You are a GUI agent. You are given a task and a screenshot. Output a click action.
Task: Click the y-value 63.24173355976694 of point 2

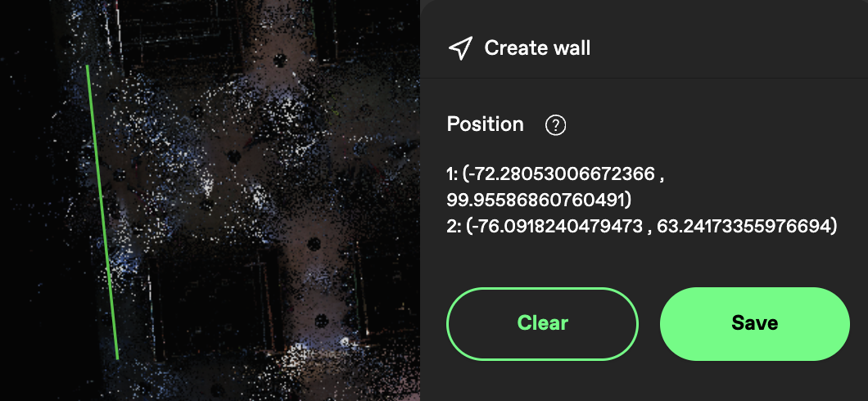click(x=744, y=226)
